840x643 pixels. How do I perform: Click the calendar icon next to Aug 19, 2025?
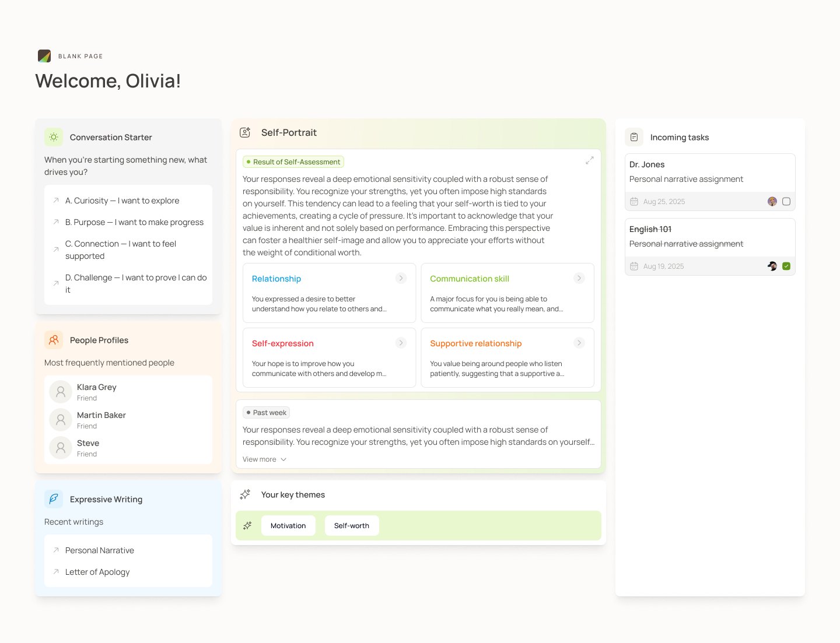pyautogui.click(x=634, y=266)
